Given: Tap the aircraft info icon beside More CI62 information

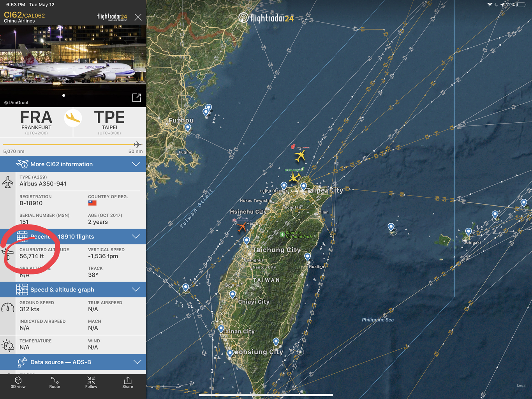Looking at the screenshot, I should 22,164.
